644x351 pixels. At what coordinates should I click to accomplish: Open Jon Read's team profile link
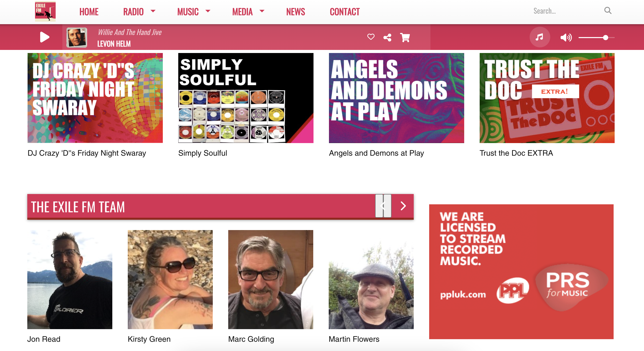(44, 339)
